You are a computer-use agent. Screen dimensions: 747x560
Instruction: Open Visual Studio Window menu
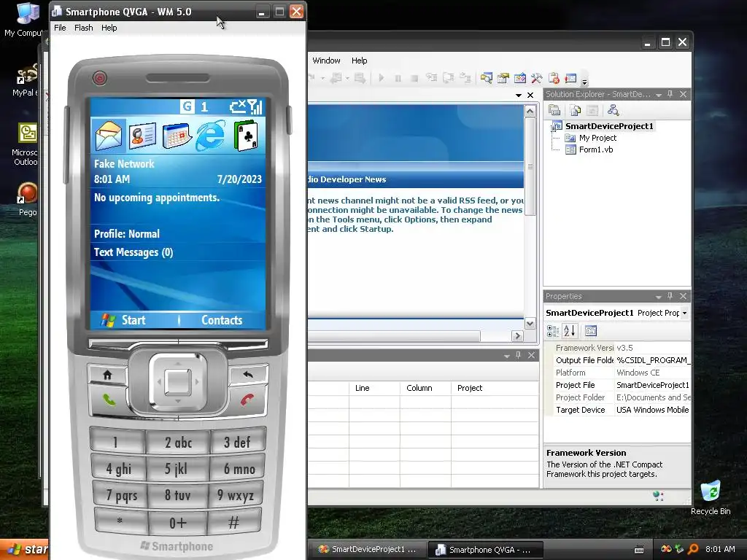click(326, 61)
